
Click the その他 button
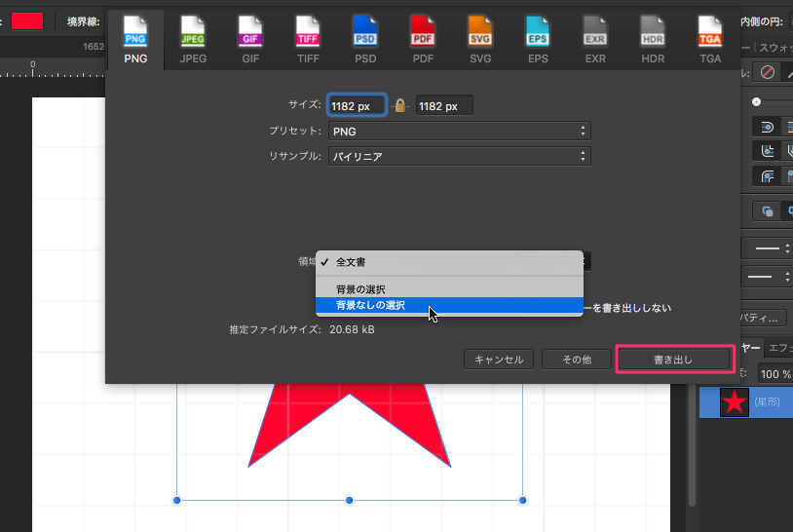[x=575, y=360]
